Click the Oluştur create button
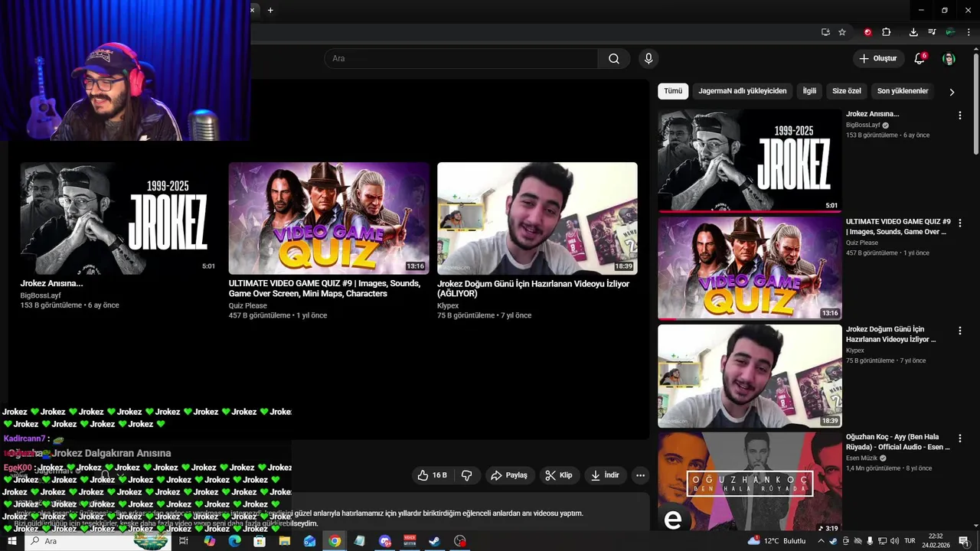980x551 pixels. 877,59
